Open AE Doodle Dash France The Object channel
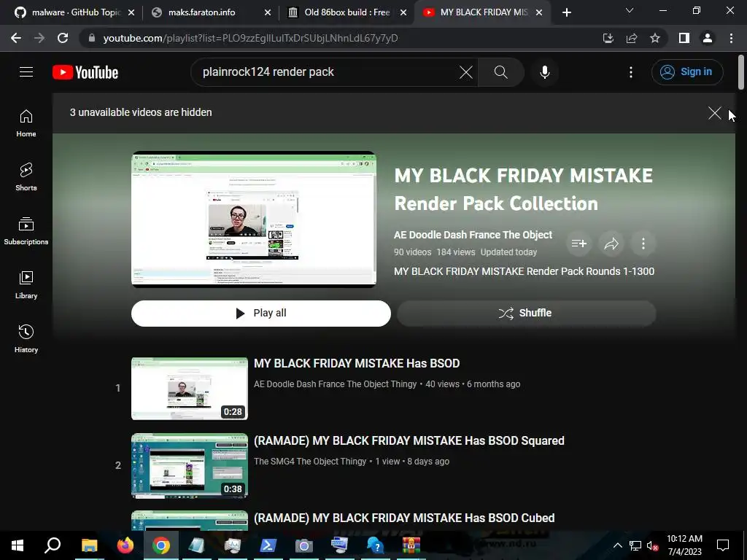The height and width of the screenshot is (560, 747). coord(473,235)
